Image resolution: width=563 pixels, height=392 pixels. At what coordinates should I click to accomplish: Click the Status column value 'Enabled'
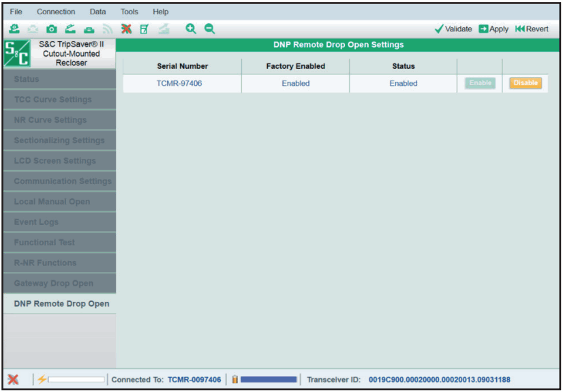click(404, 83)
